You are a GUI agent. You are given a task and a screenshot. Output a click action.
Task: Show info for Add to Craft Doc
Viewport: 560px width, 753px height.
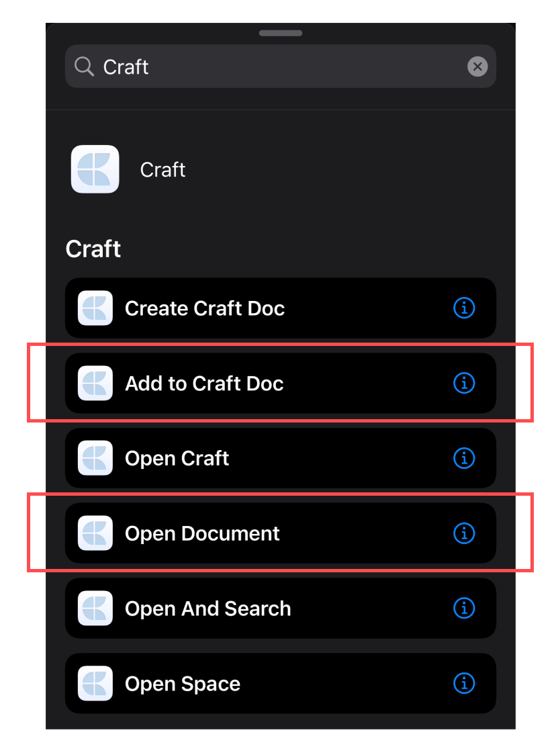point(464,383)
